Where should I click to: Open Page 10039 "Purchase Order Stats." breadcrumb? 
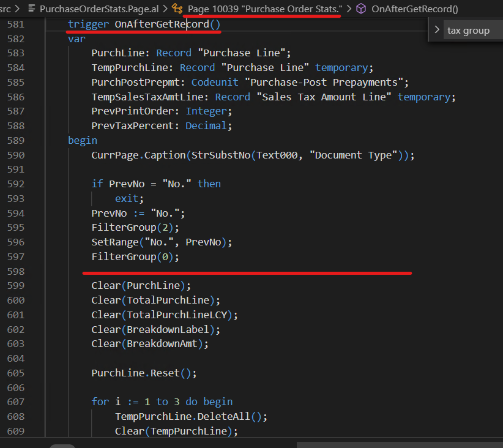265,9
